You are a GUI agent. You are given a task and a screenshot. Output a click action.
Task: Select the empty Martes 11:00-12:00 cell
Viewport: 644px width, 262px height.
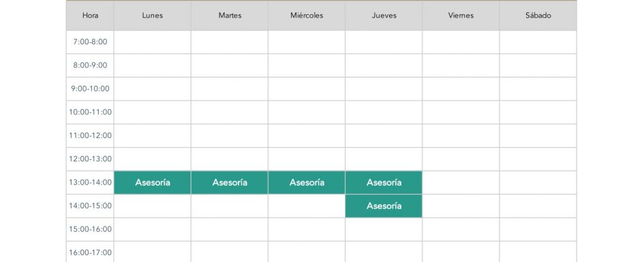pos(230,135)
